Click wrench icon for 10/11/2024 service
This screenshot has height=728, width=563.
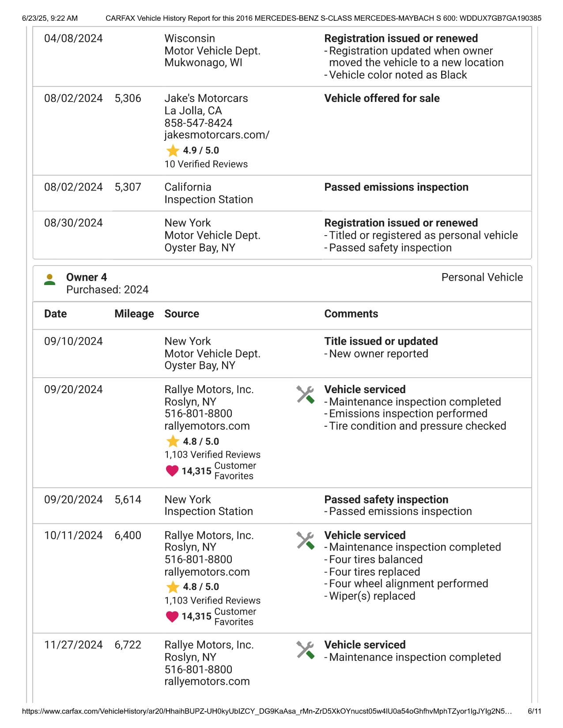(x=305, y=540)
